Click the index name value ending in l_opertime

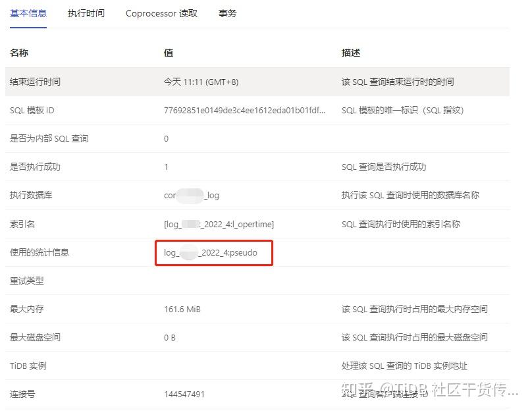[x=219, y=224]
